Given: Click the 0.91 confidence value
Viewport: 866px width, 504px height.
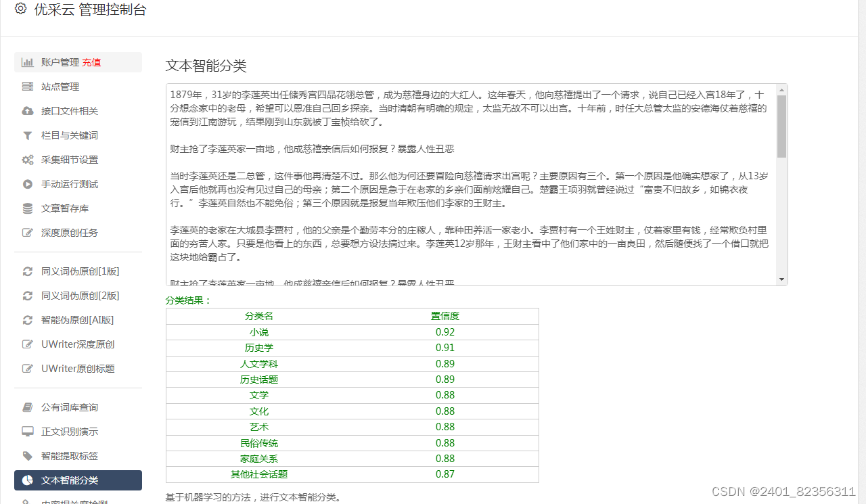Looking at the screenshot, I should pos(445,348).
